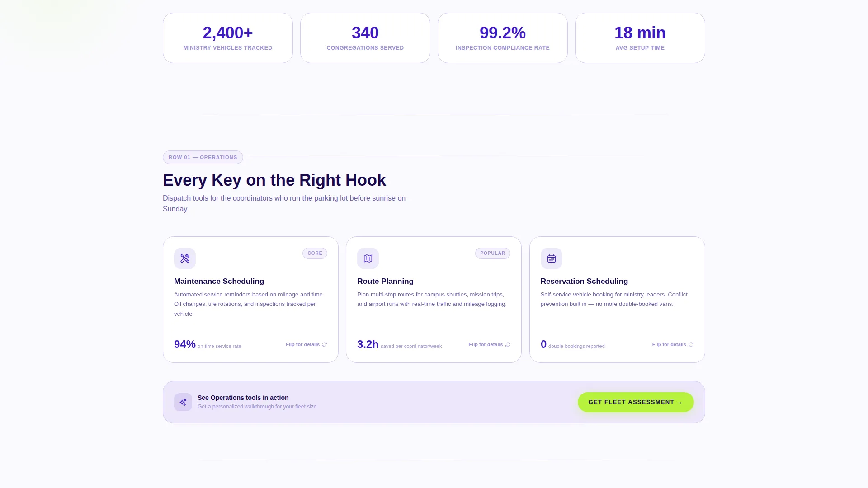This screenshot has width=868, height=488.
Task: Open the Ministry Vehicles Tracked stat card
Action: 228,38
